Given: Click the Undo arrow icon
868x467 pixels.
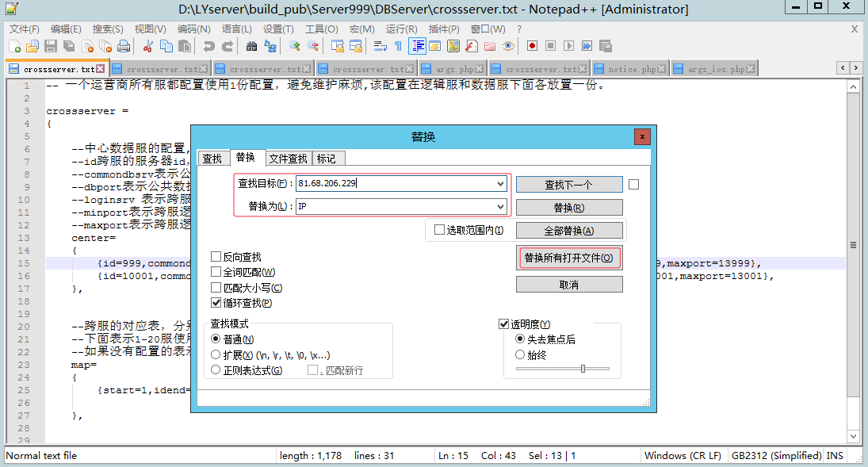Looking at the screenshot, I should [x=208, y=46].
